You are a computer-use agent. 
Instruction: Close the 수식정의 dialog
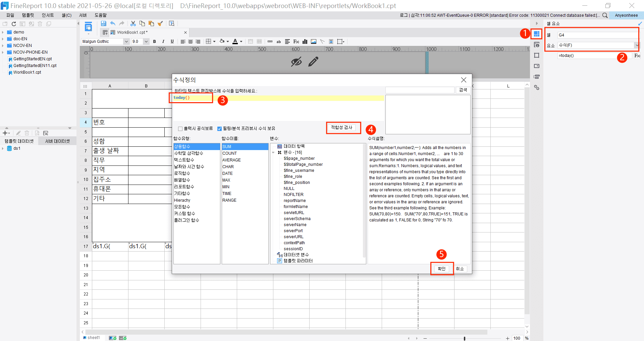464,80
